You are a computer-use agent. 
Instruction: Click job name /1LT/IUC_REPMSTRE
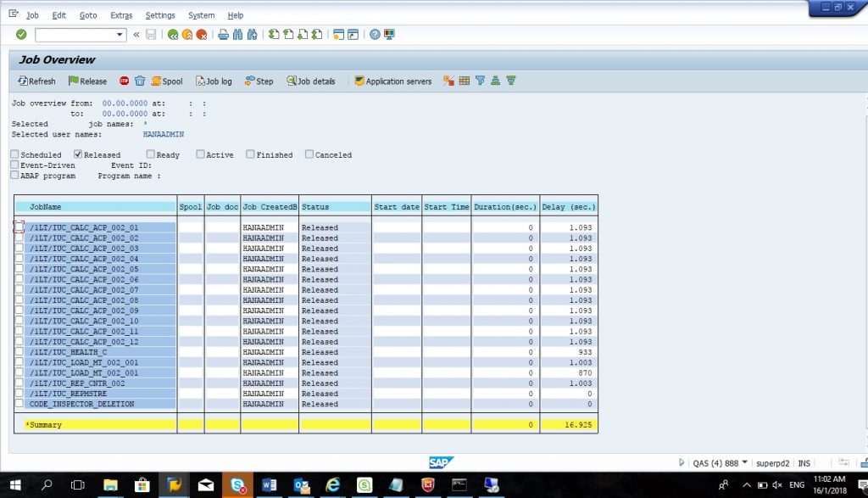pos(68,394)
